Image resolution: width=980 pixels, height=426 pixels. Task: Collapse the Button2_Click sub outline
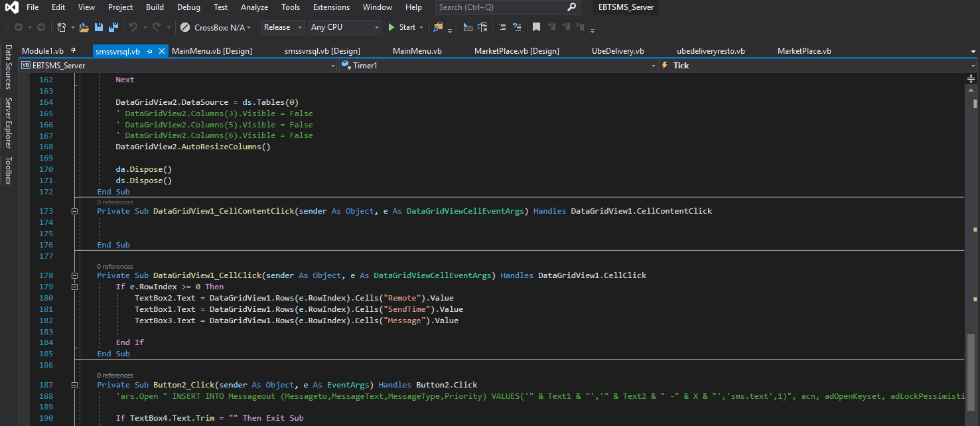click(74, 385)
